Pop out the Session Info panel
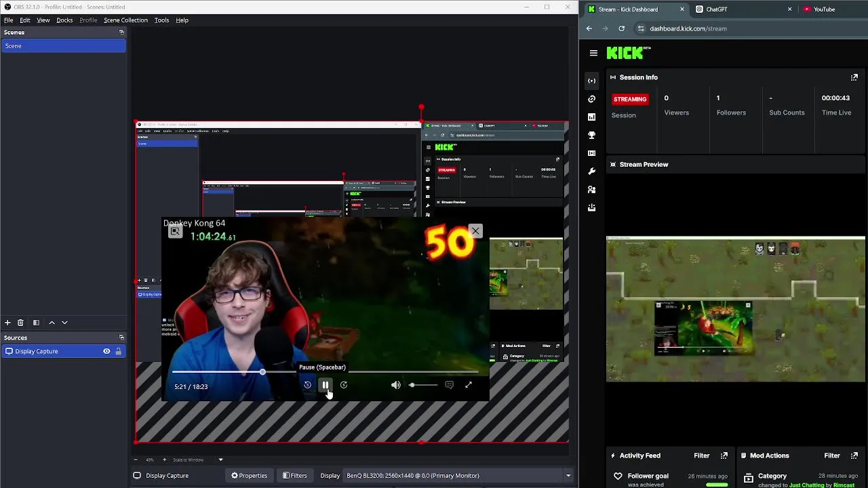Screen dimensions: 868x488 [854, 77]
